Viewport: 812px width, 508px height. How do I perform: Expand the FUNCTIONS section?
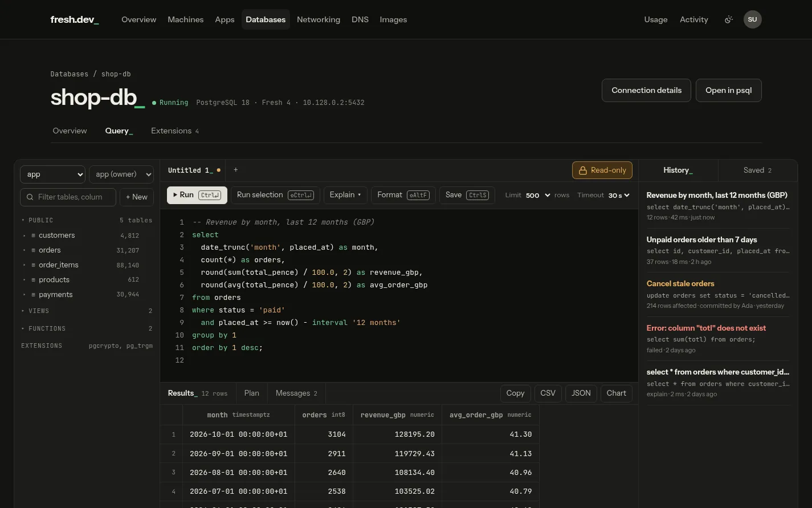pyautogui.click(x=88, y=328)
